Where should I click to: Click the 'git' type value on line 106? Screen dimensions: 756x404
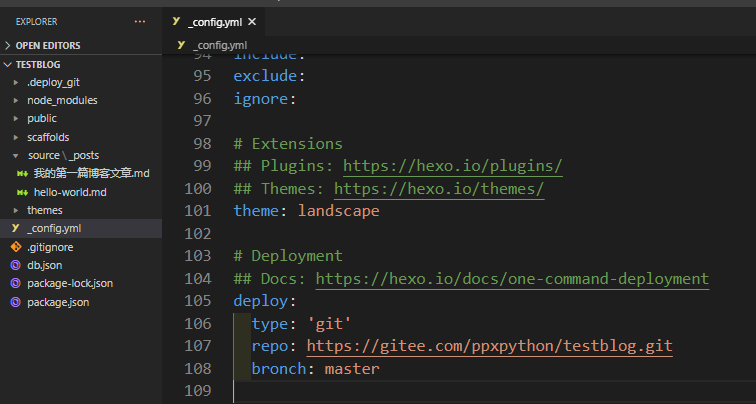tap(329, 323)
